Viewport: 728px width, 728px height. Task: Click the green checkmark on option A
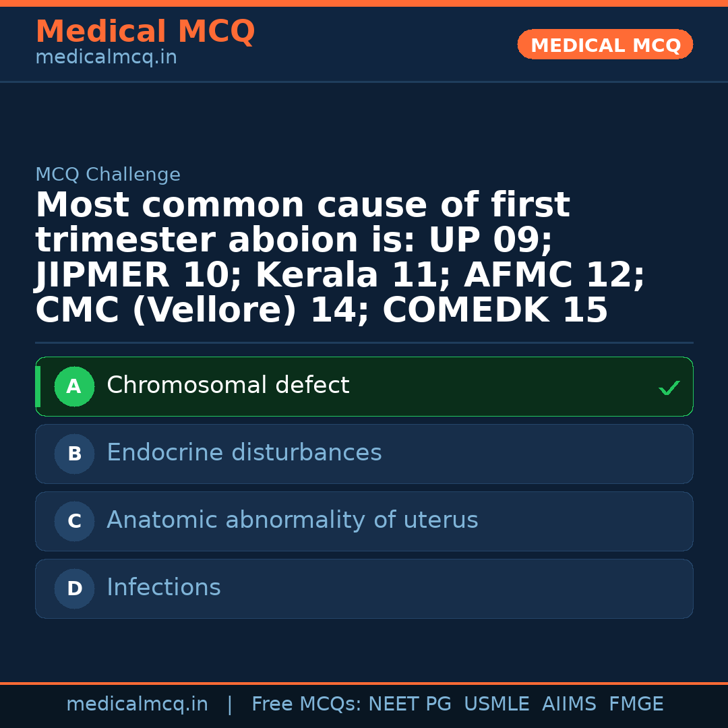click(669, 388)
